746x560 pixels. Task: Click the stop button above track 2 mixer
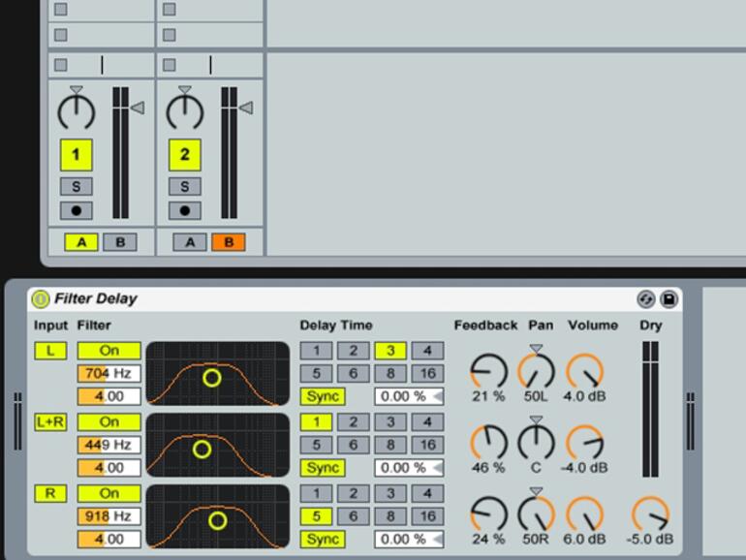pos(170,65)
